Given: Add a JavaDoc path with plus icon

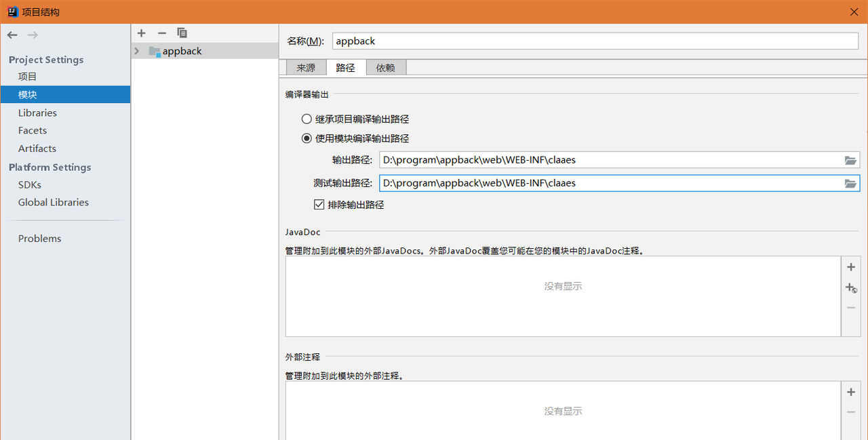Looking at the screenshot, I should click(850, 266).
